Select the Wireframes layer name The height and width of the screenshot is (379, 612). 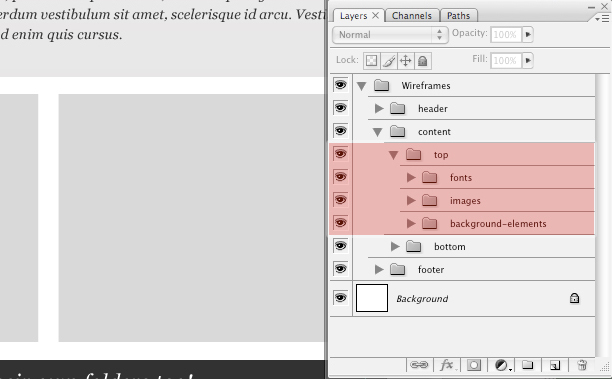(x=426, y=85)
